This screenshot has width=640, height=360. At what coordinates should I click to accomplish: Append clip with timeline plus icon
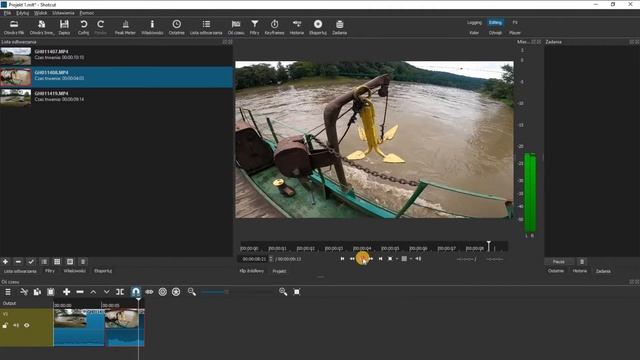(66, 291)
